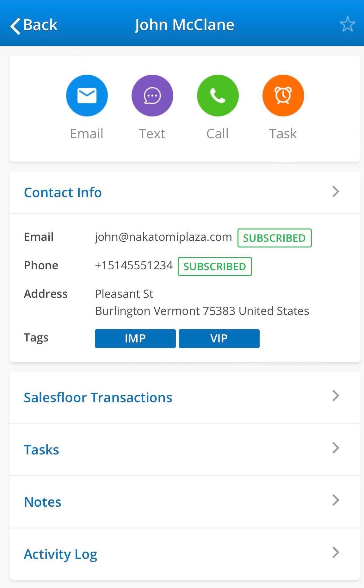364x588 pixels.
Task: Tap the blue Email envelope icon
Action: [x=87, y=95]
